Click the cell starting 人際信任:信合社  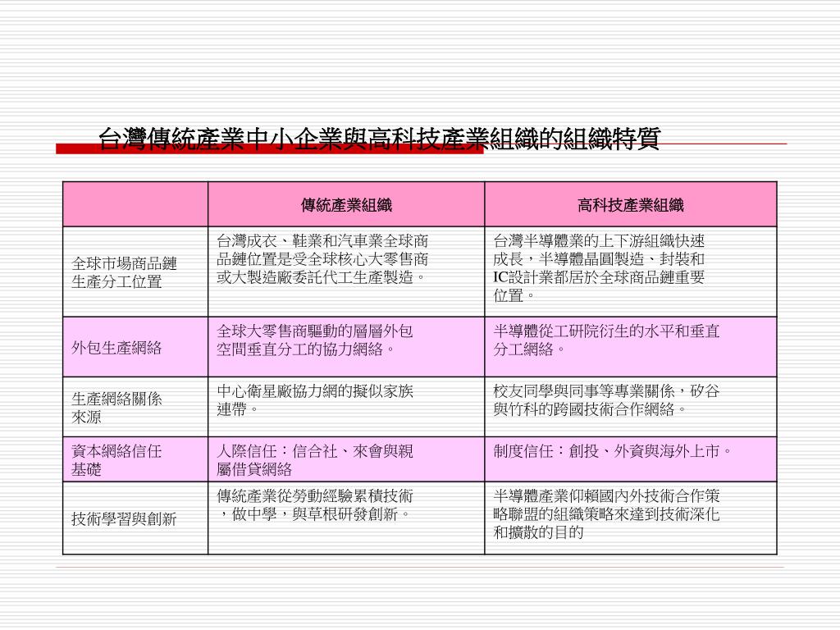346,459
